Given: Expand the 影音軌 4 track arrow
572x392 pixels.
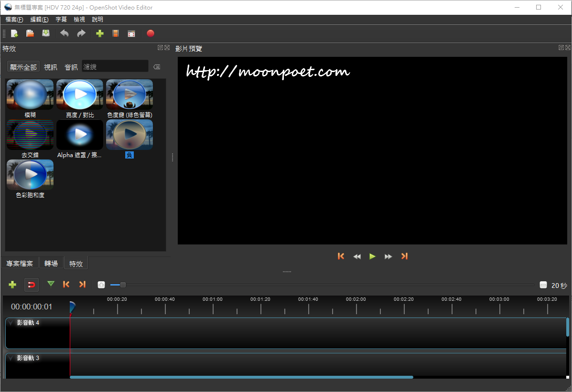Looking at the screenshot, I should [11, 323].
